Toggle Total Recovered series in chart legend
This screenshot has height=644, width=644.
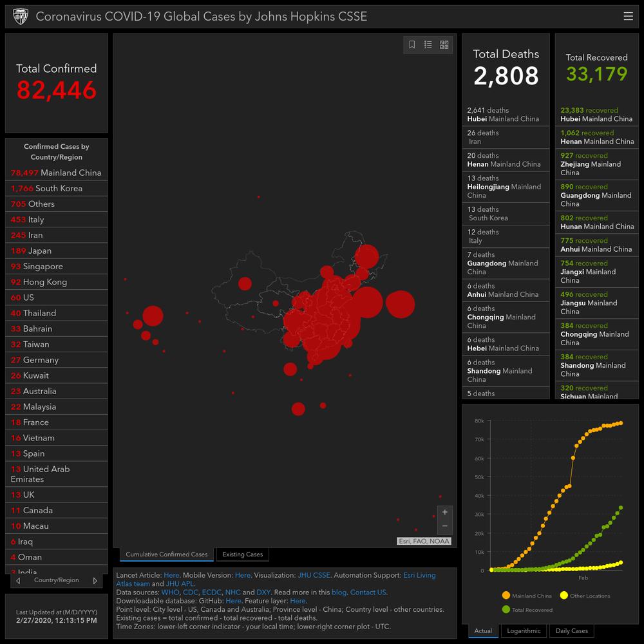tap(527, 609)
